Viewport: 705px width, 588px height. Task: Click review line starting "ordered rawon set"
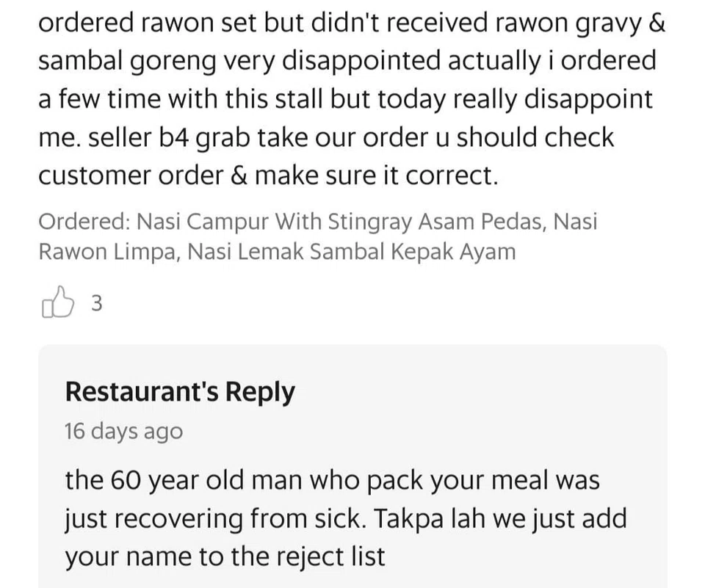(x=352, y=23)
